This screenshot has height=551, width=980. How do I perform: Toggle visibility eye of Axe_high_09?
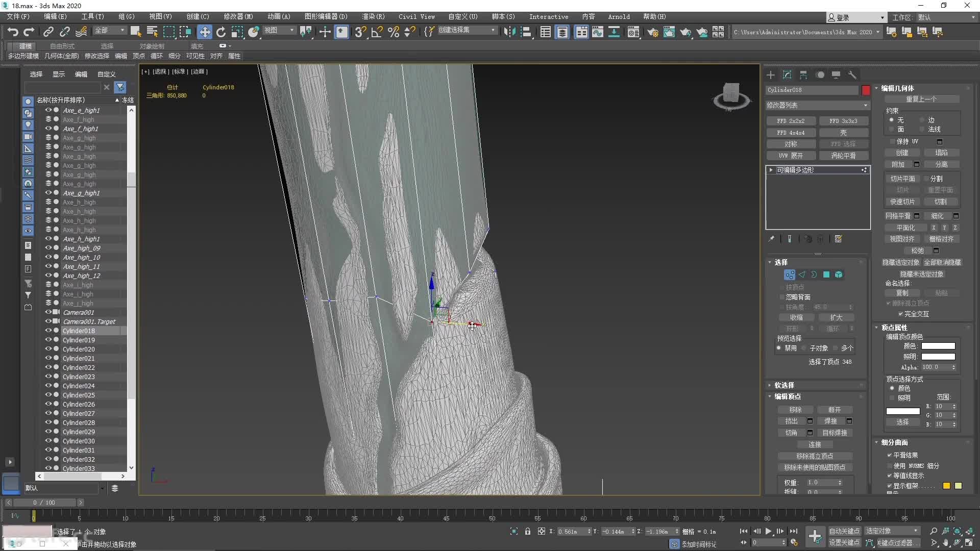pos(48,248)
